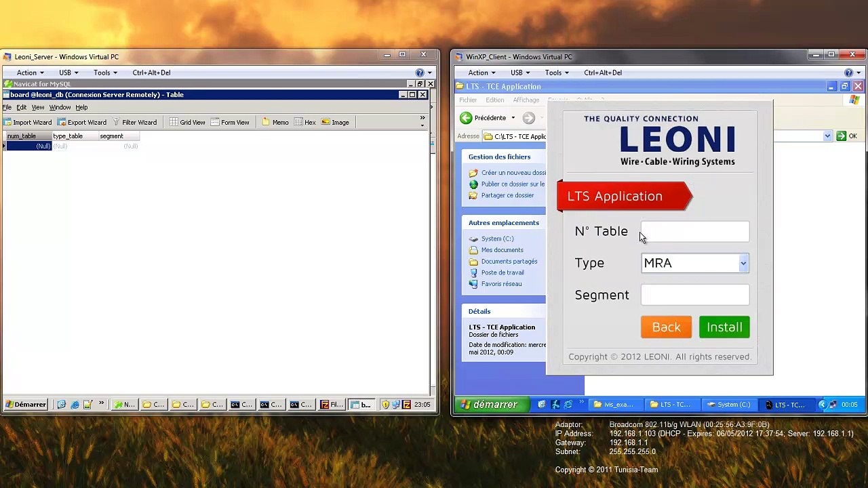The image size is (868, 488).
Task: Open Poste de travail link
Action: tap(496, 272)
